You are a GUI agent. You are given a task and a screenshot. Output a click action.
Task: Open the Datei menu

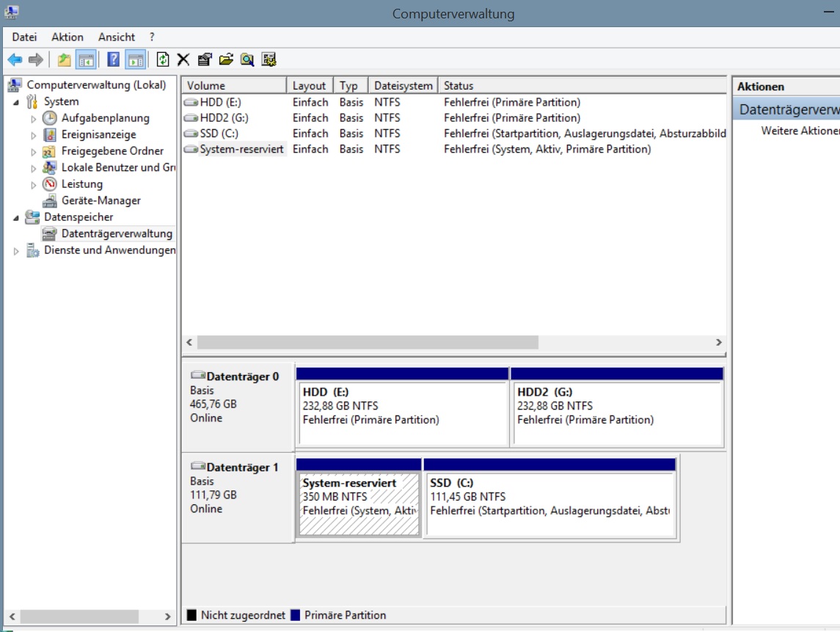[24, 37]
